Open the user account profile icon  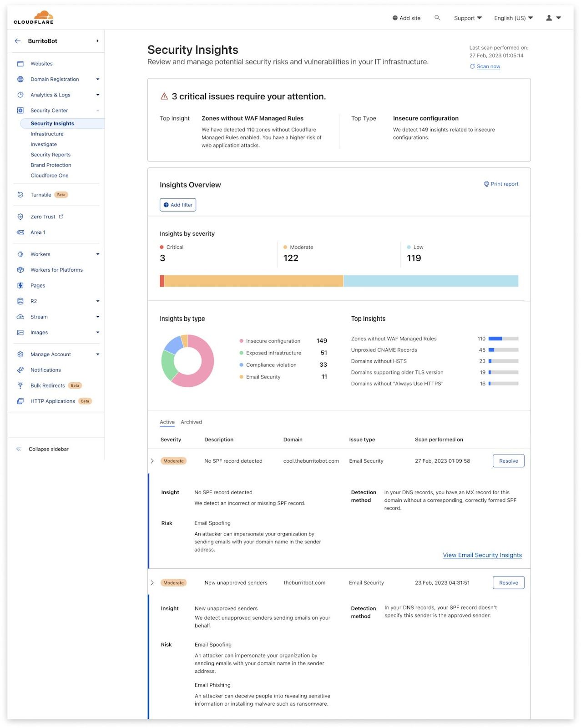[x=549, y=18]
